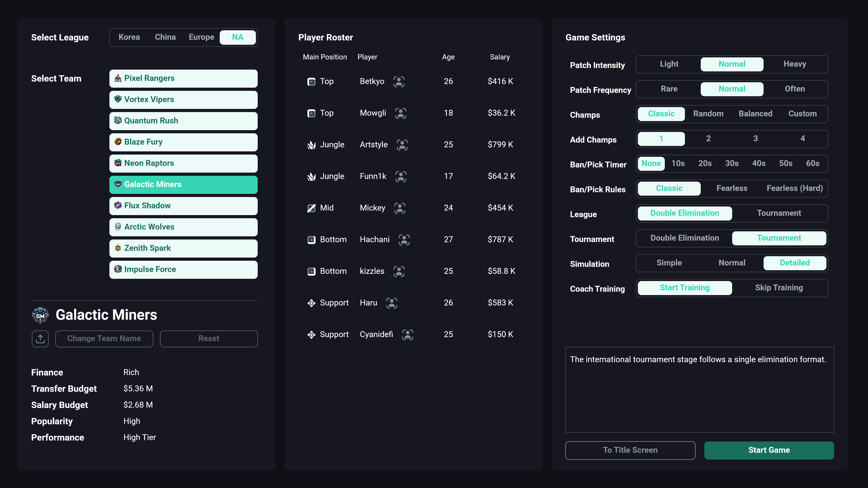868x488 pixels.
Task: Click Artstyle's salary $799 K
Action: pos(500,145)
